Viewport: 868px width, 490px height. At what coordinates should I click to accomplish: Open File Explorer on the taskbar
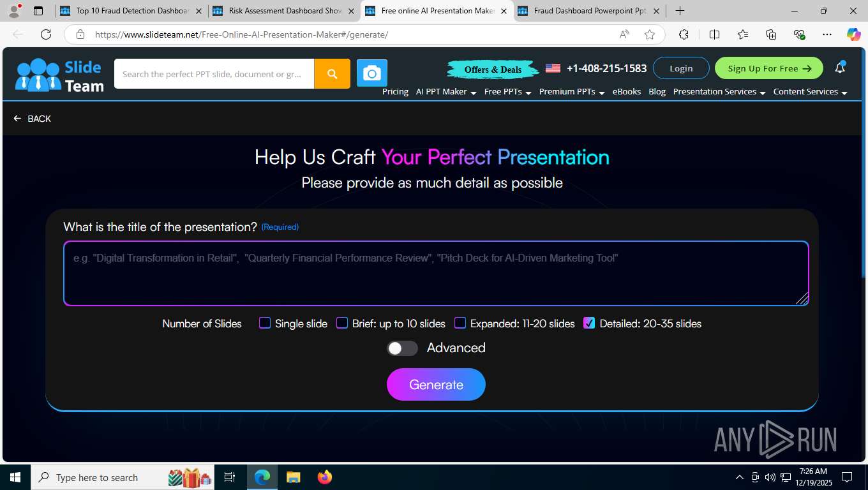click(x=293, y=477)
